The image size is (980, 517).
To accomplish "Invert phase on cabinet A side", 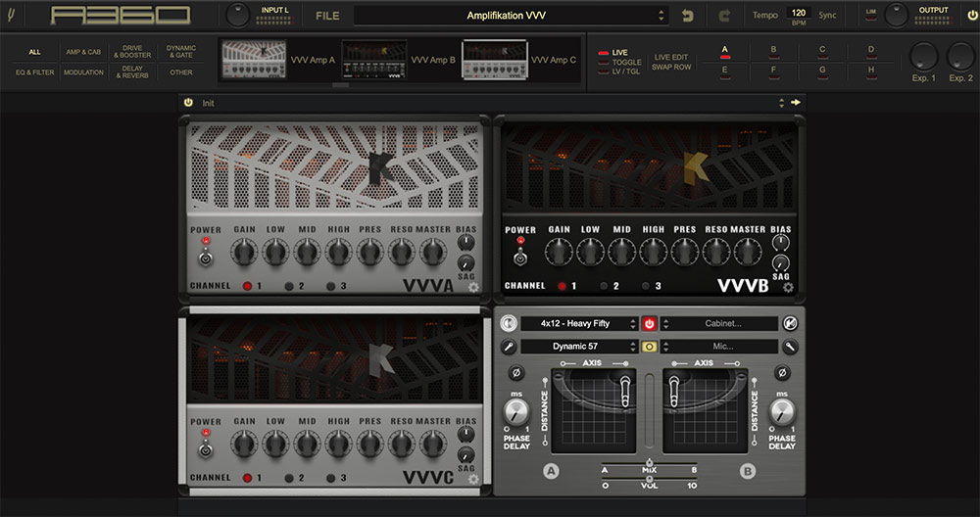I will point(516,373).
